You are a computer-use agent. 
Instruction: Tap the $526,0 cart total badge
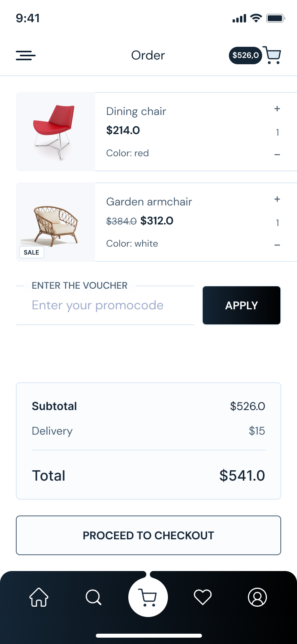click(x=245, y=56)
